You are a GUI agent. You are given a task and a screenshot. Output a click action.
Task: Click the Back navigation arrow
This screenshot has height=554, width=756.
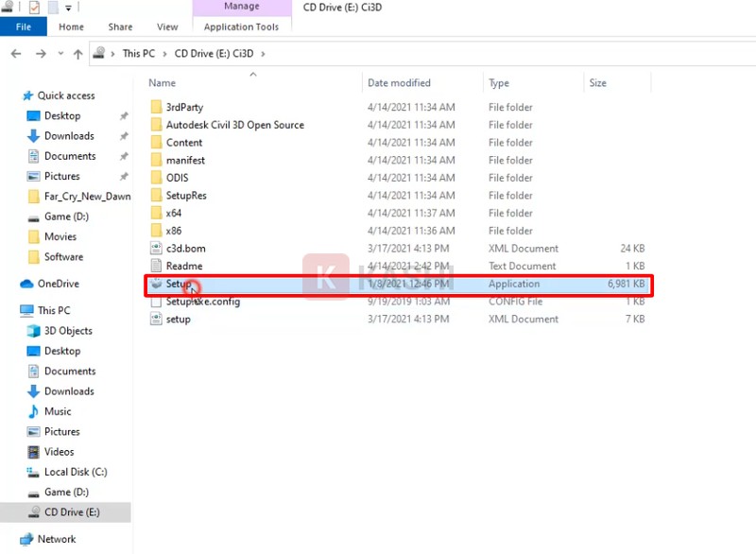click(x=15, y=54)
